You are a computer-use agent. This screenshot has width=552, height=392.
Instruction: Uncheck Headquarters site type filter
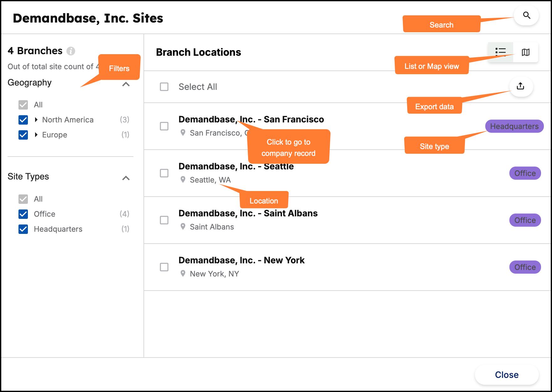(x=23, y=229)
